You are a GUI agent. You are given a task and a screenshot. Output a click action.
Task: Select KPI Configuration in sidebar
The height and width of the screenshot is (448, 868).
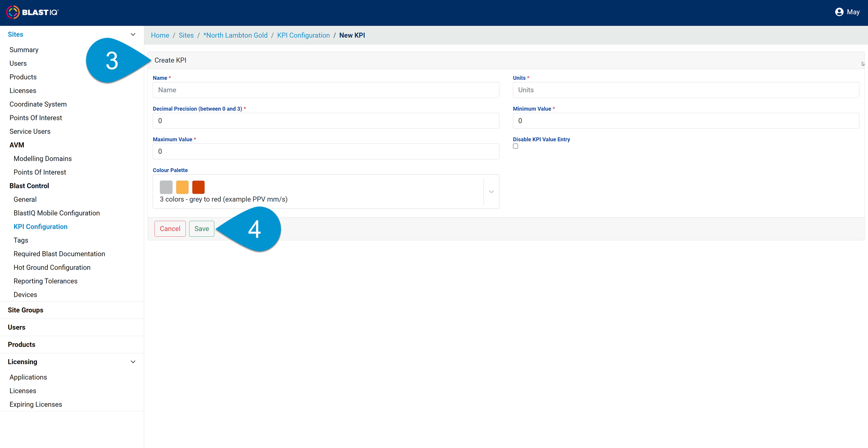[40, 227]
